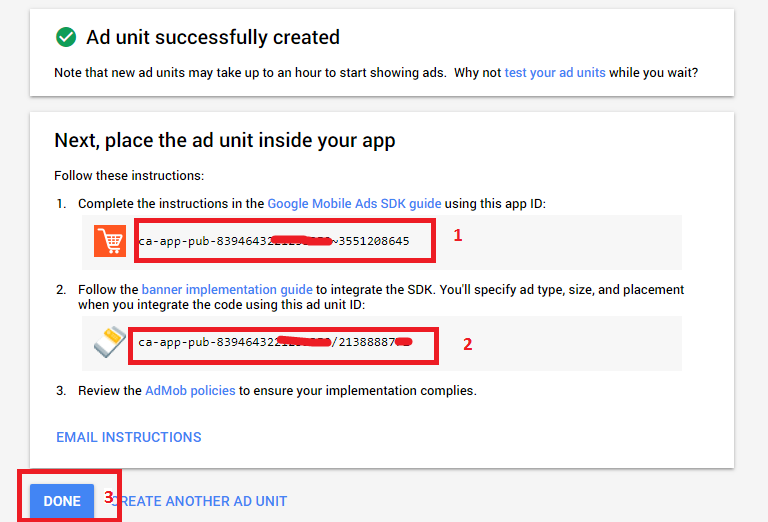Click the 'Follow these instructions:' text
Image resolution: width=768 pixels, height=522 pixels.
129,175
